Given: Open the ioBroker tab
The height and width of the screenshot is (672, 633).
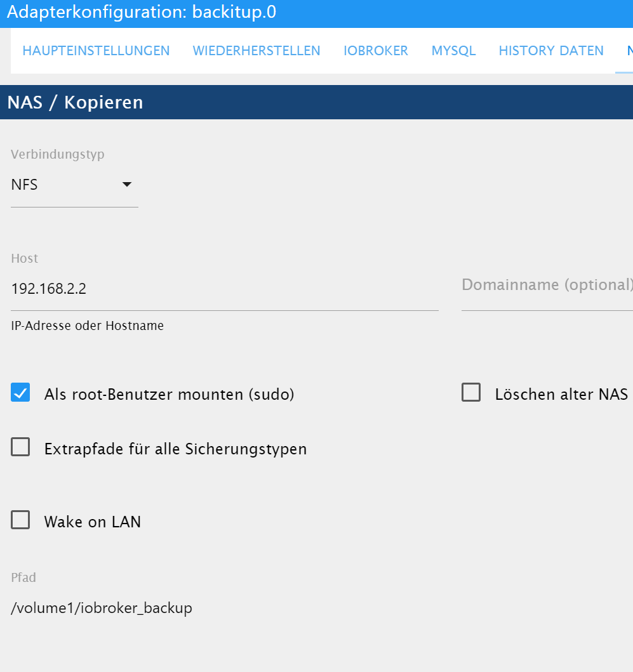Looking at the screenshot, I should (x=376, y=51).
